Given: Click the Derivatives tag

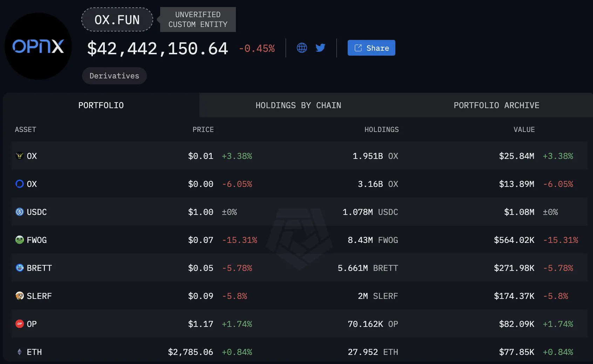Looking at the screenshot, I should coord(114,76).
